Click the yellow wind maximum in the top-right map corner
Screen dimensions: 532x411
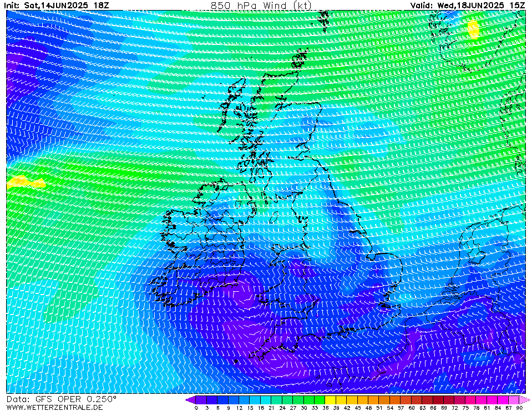(x=473, y=29)
